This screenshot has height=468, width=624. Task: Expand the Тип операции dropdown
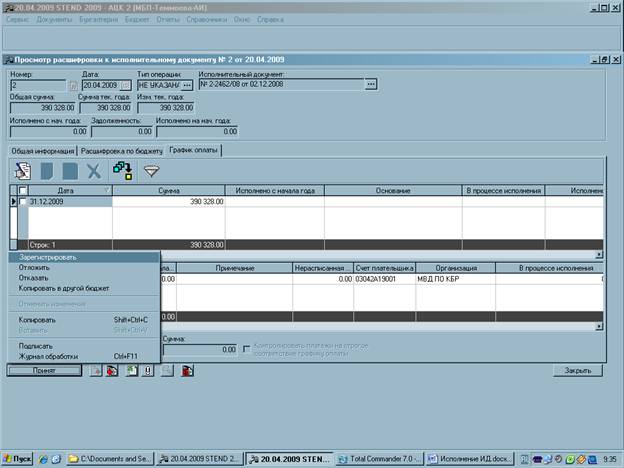188,85
